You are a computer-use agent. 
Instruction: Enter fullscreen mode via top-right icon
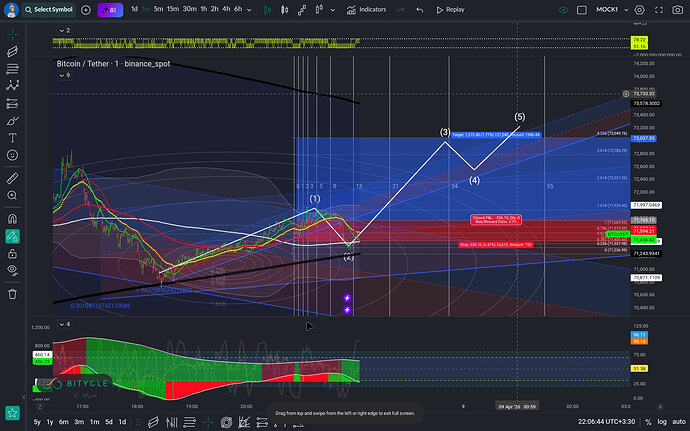(659, 10)
